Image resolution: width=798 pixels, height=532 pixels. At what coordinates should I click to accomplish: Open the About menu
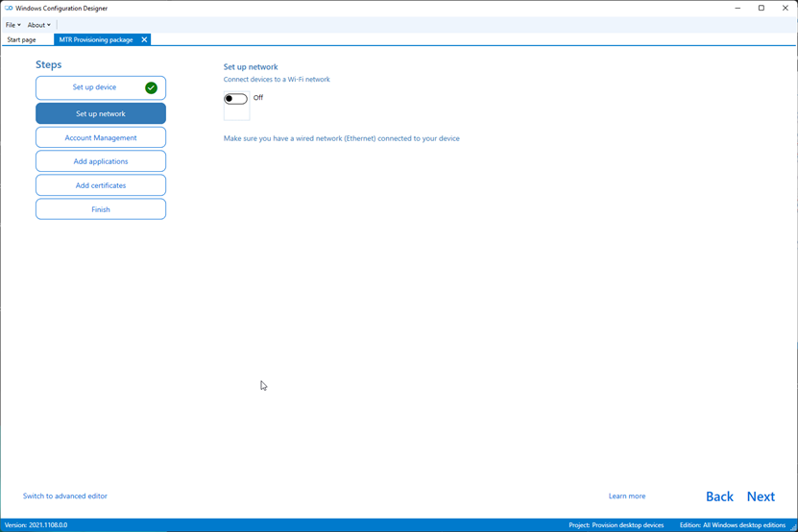coord(38,25)
